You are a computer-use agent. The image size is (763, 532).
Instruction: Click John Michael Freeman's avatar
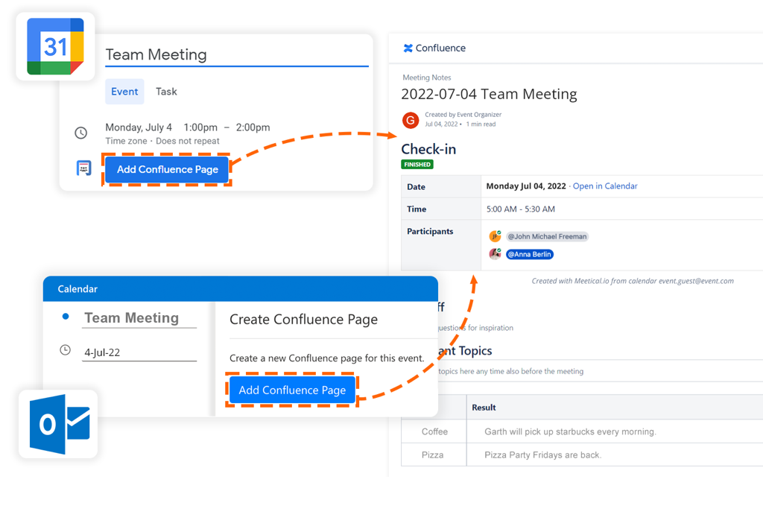pyautogui.click(x=495, y=236)
